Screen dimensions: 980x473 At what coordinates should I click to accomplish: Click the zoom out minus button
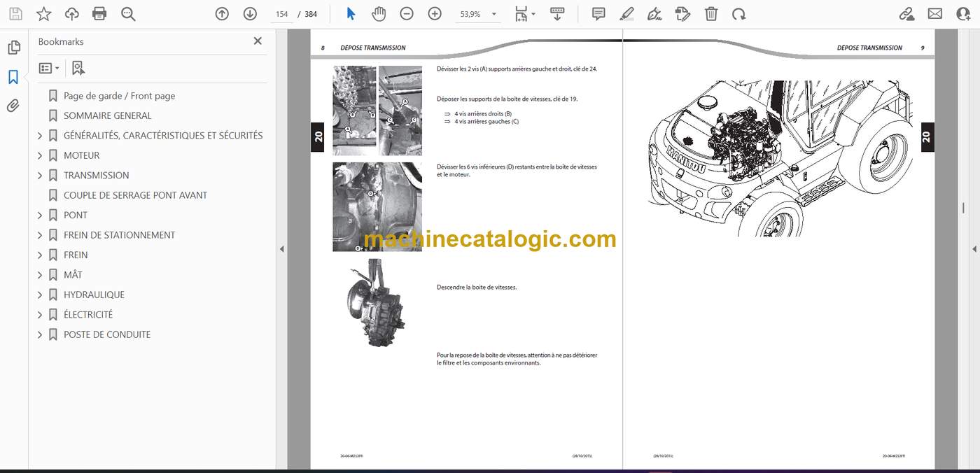407,14
